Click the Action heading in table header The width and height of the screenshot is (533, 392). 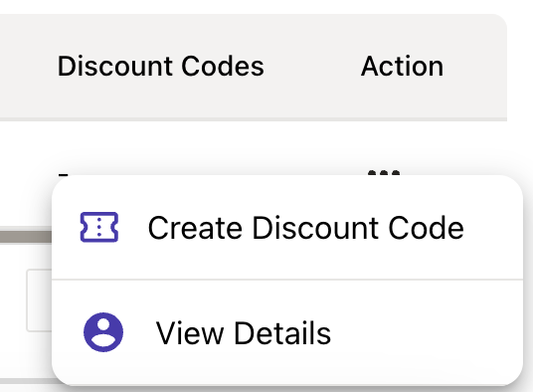point(402,66)
